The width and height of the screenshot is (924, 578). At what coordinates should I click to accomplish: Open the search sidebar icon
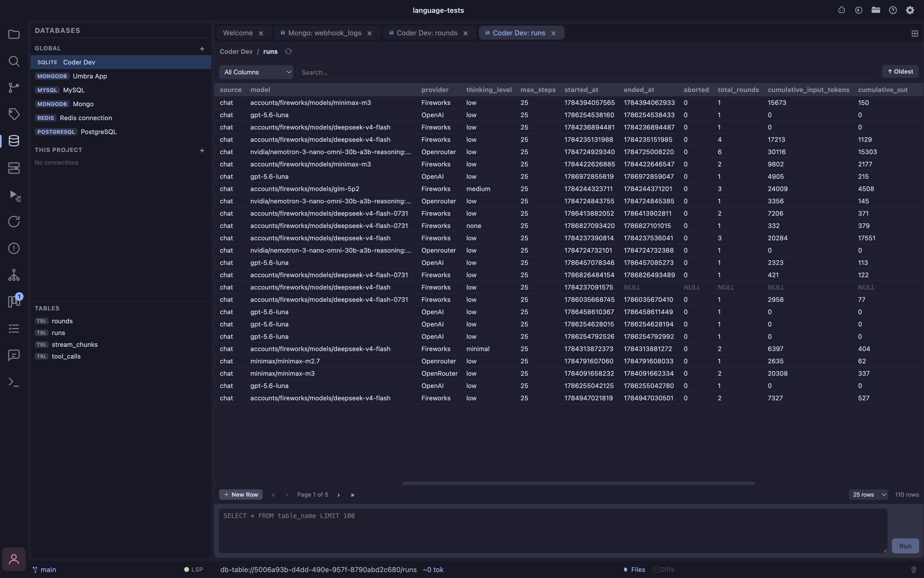click(14, 61)
